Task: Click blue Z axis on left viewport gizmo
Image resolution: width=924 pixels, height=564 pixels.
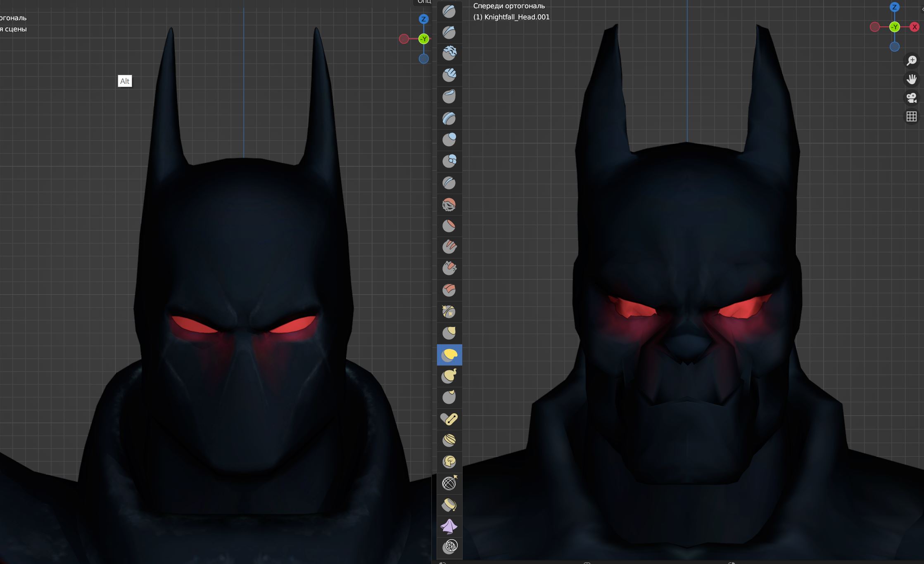Action: [423, 19]
